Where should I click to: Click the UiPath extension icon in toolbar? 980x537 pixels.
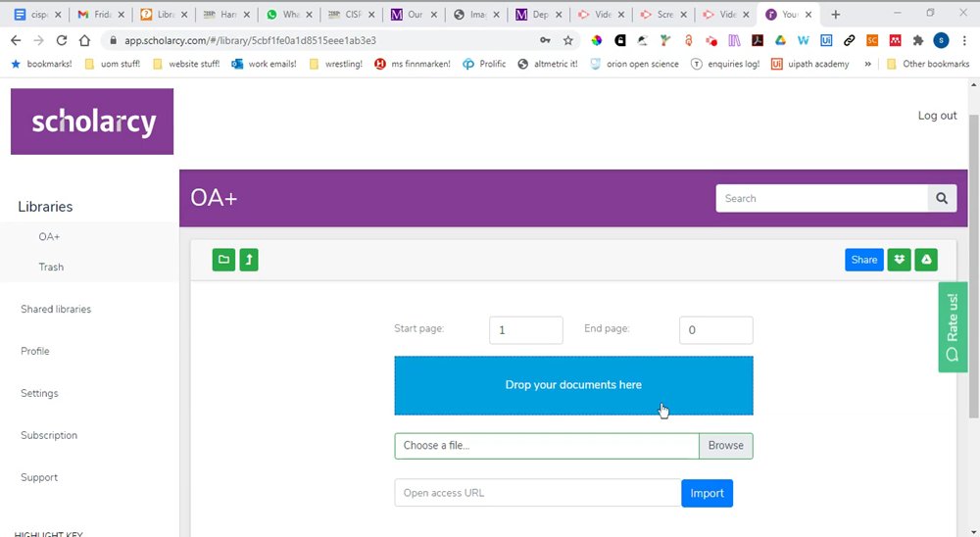(x=826, y=40)
